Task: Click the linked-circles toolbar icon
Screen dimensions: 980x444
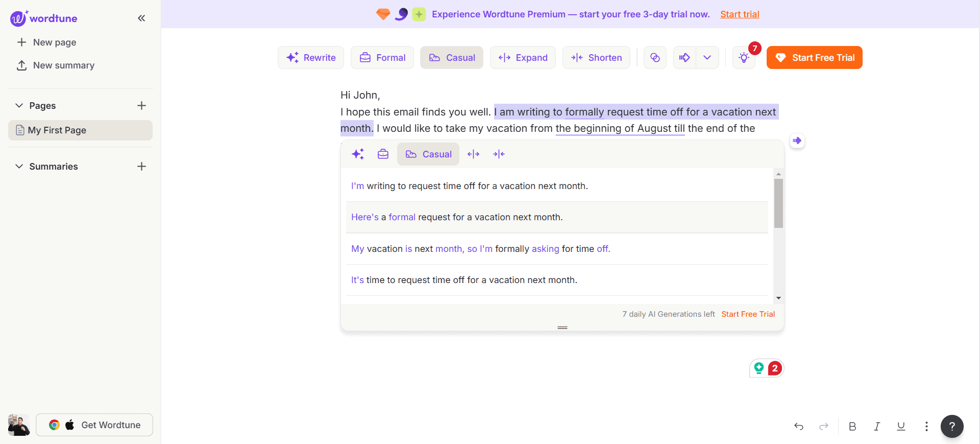Action: (x=655, y=58)
